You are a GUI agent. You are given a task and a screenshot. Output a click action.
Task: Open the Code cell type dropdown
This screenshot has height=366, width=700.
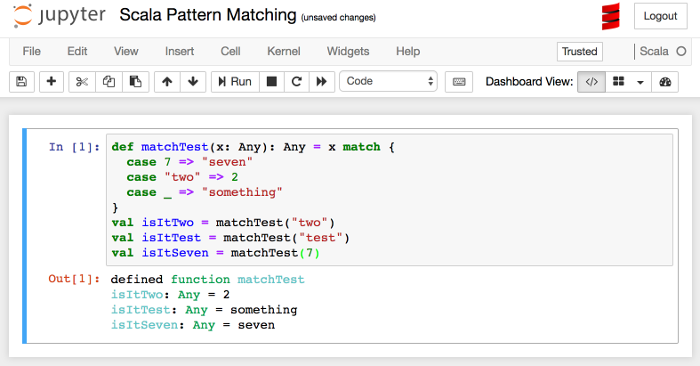(x=388, y=81)
